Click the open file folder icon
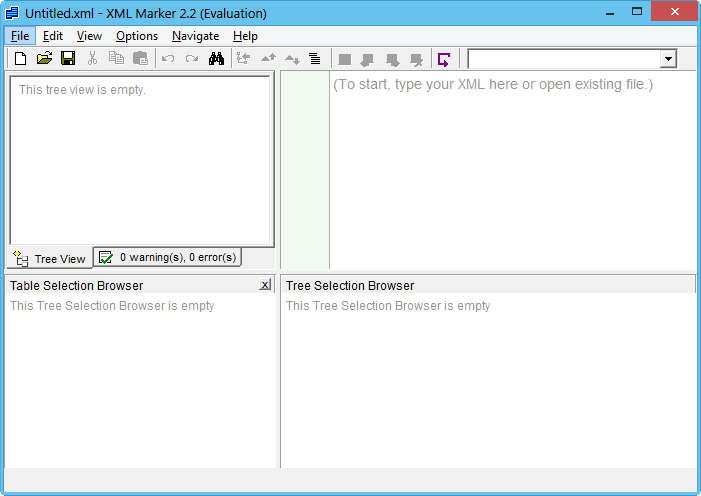 point(44,59)
